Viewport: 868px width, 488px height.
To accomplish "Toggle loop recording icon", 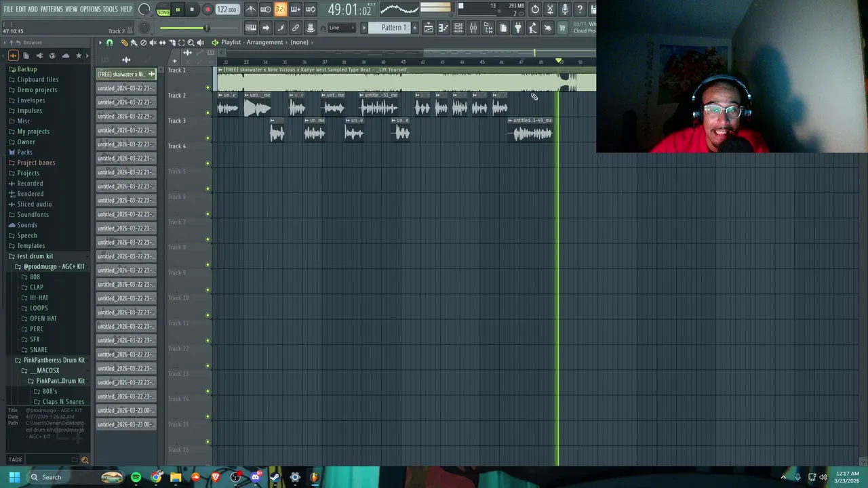I will tap(310, 9).
